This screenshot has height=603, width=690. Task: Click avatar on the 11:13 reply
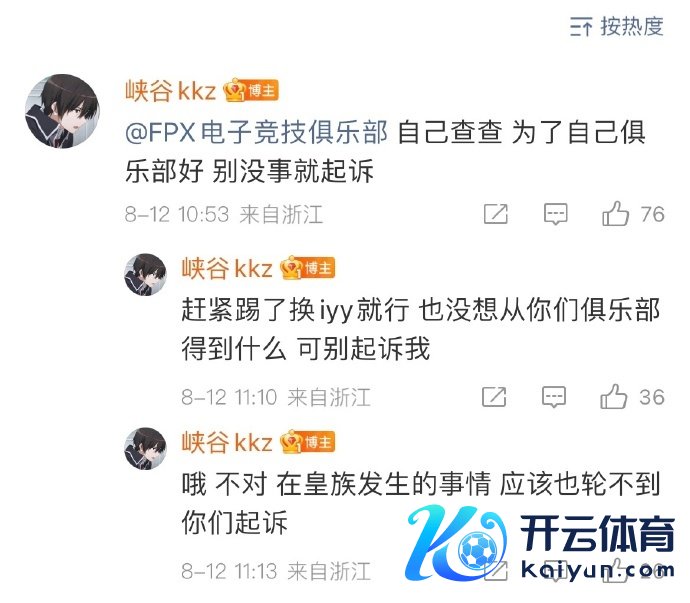[x=146, y=448]
